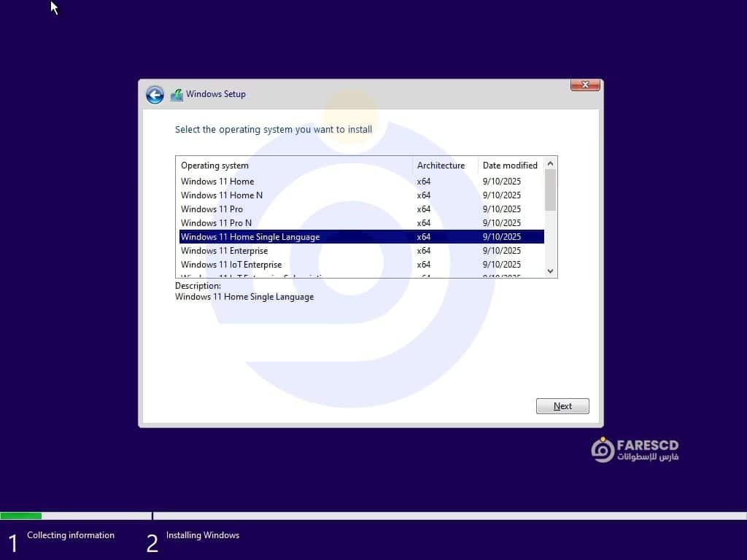Click the Next button
747x560 pixels.
pos(562,406)
